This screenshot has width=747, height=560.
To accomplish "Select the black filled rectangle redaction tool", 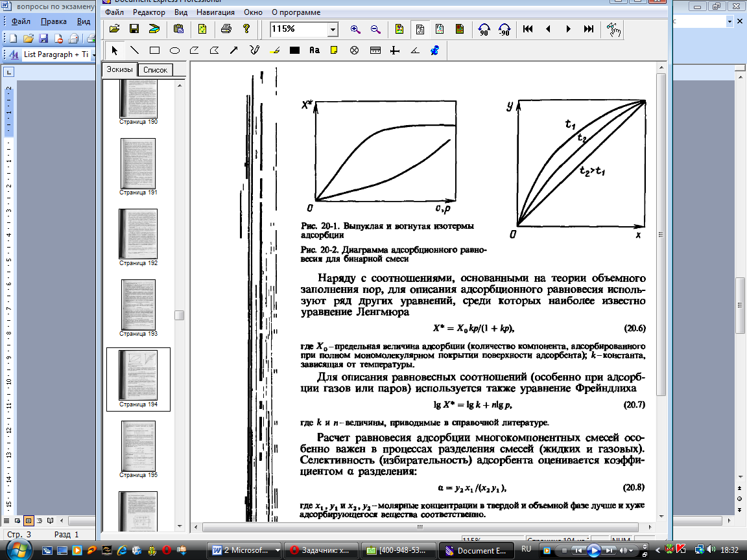I will [x=294, y=50].
